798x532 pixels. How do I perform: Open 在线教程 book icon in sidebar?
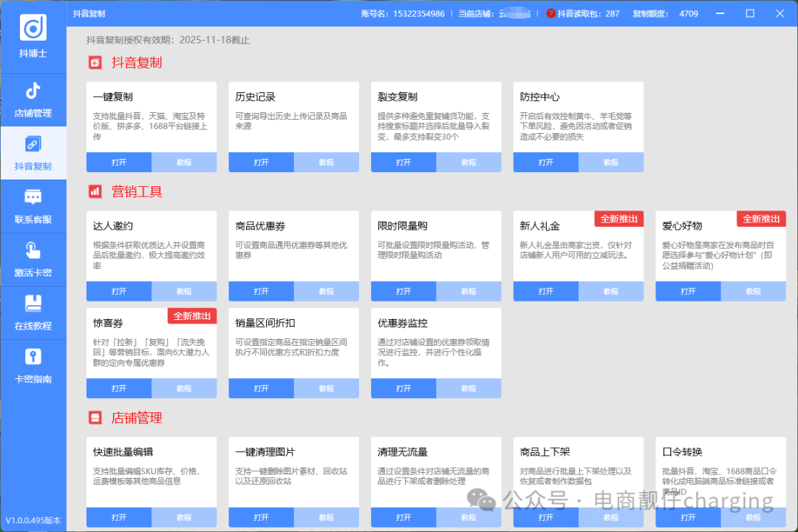(x=33, y=304)
